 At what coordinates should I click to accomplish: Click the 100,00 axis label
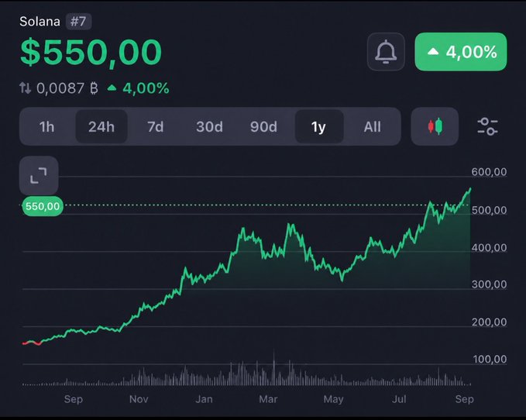(x=490, y=360)
